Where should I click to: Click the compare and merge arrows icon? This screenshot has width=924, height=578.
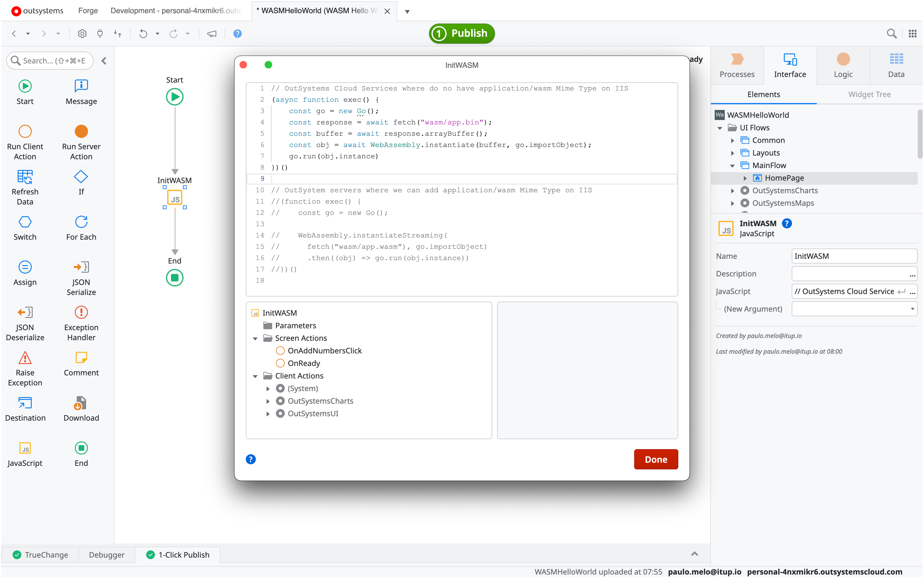tap(118, 34)
